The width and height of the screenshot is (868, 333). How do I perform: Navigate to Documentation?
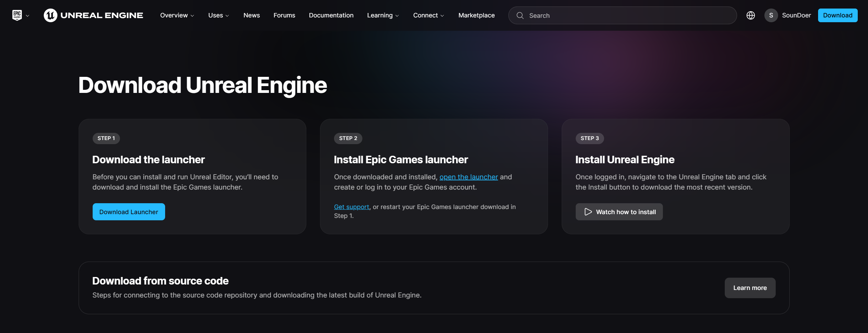[x=331, y=15]
